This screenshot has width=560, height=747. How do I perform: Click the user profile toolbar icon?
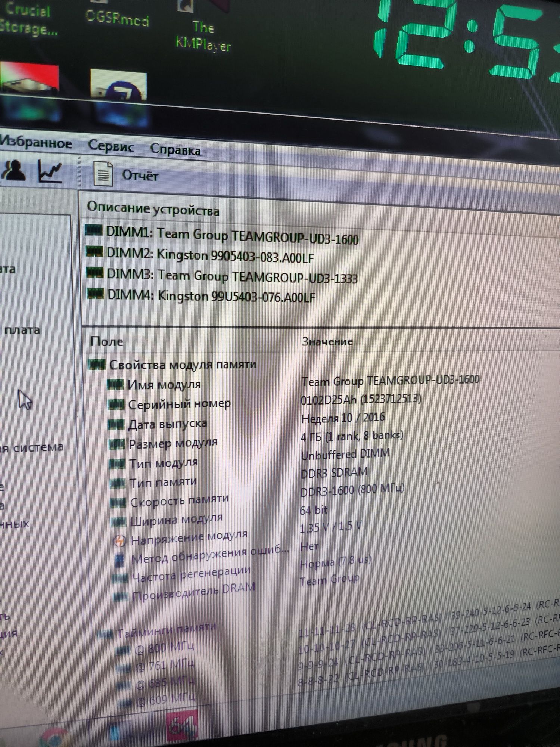14,170
